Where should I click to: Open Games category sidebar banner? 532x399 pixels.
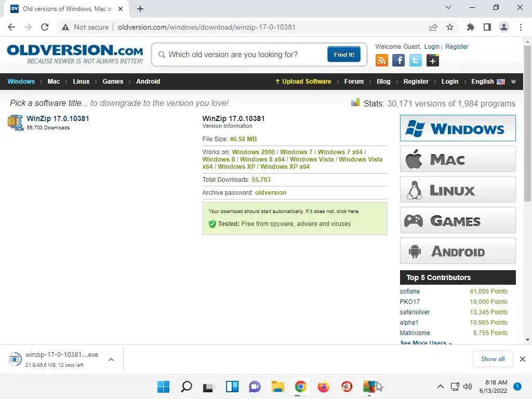pos(458,220)
